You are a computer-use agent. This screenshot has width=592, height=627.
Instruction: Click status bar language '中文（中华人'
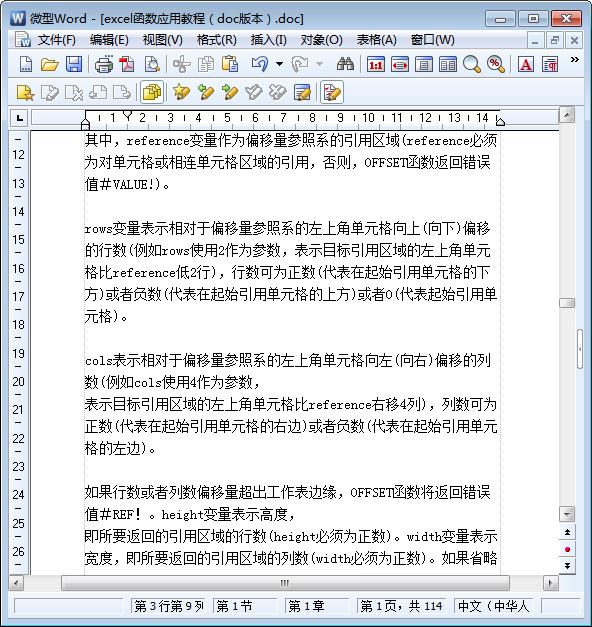pyautogui.click(x=493, y=606)
